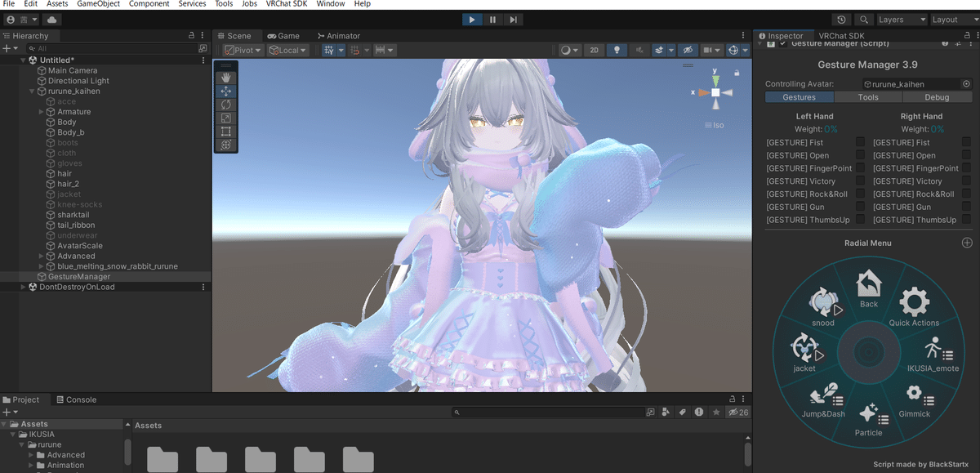Switch to the Game tab

coord(285,35)
